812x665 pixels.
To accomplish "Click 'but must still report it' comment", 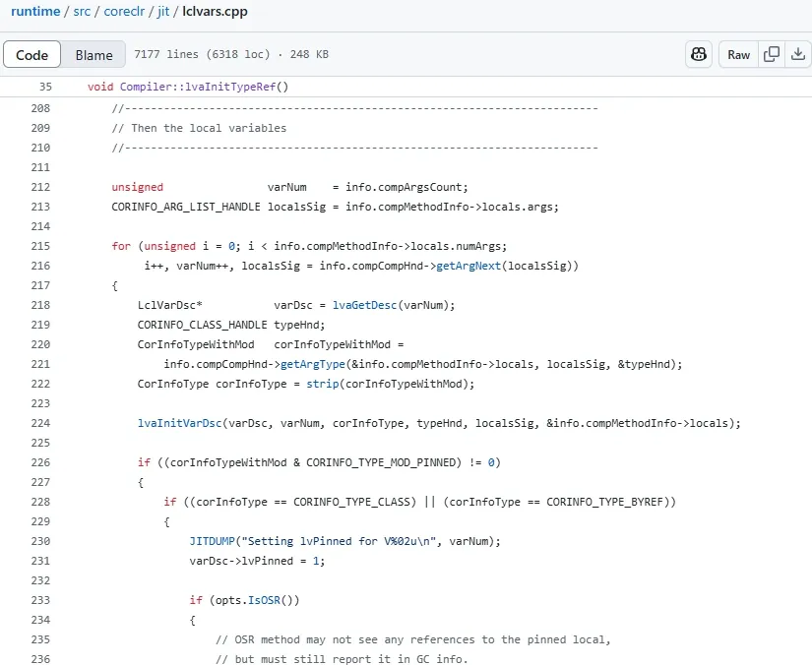I will [x=342, y=659].
